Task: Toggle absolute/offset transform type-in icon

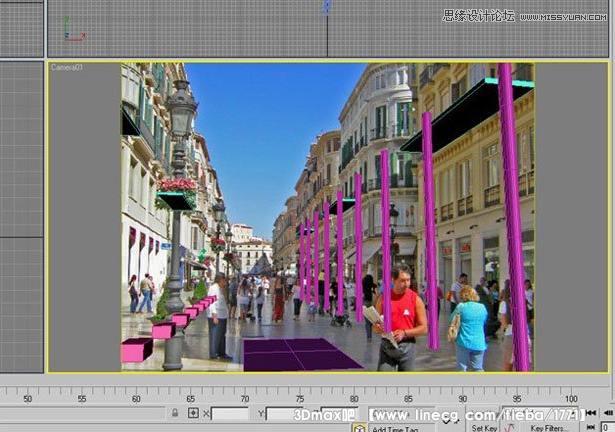Action: tap(193, 413)
